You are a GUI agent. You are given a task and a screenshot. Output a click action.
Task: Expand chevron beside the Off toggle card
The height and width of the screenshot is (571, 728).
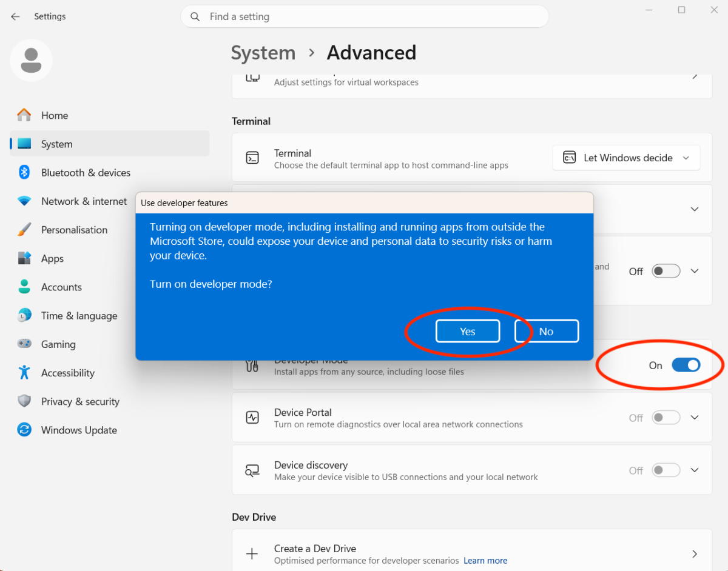(x=695, y=271)
